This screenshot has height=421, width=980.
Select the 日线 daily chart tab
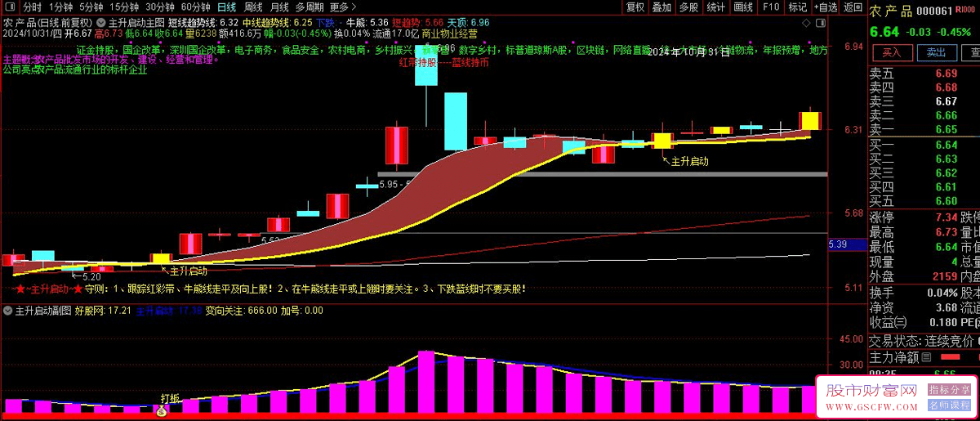pyautogui.click(x=226, y=7)
